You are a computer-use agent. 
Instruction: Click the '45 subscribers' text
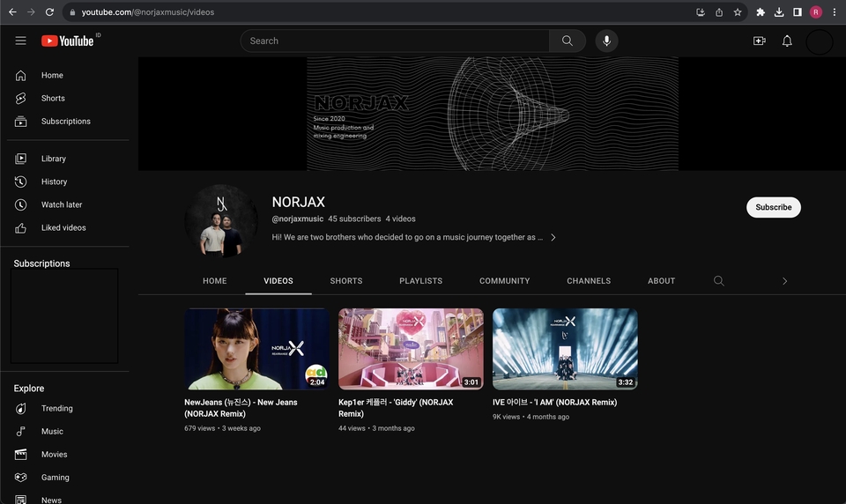point(354,219)
